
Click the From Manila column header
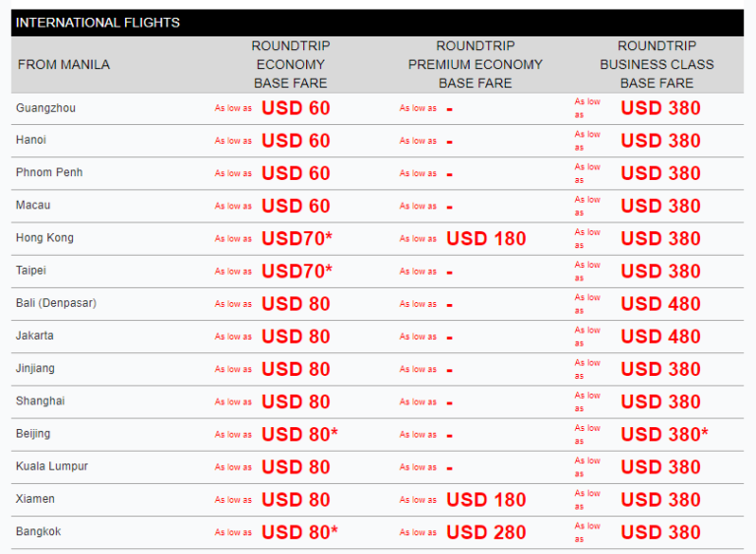point(64,65)
